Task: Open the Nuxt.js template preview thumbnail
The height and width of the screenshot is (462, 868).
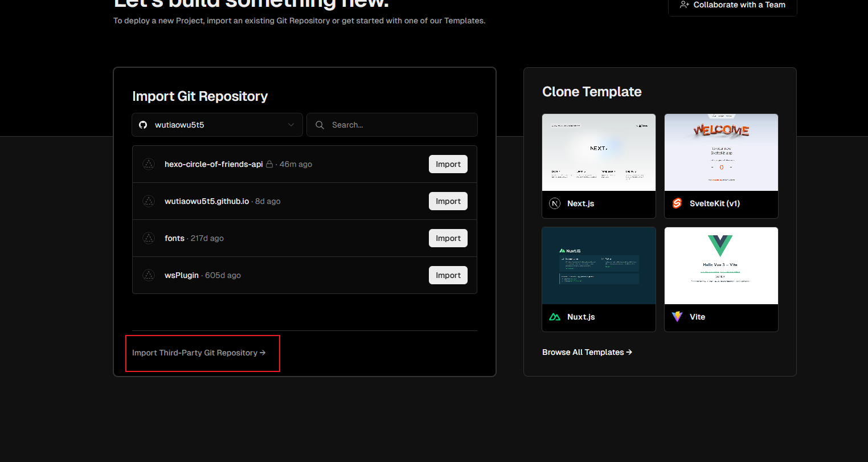Action: click(599, 265)
